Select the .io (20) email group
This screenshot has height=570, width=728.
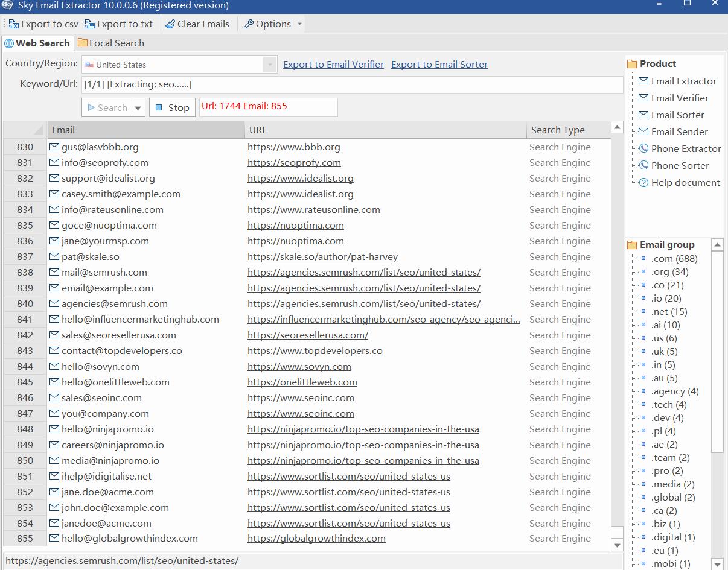666,298
